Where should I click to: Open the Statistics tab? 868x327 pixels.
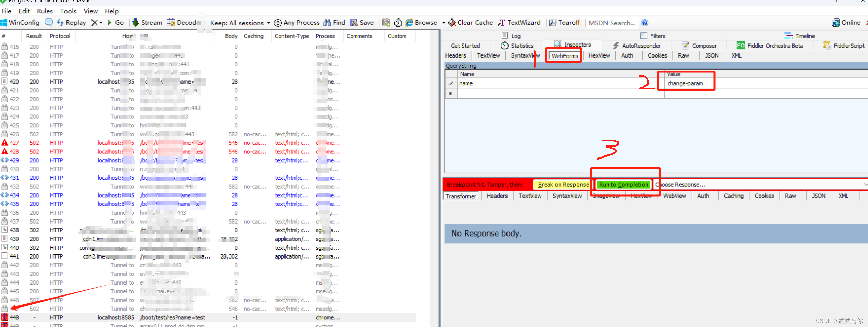[x=517, y=46]
